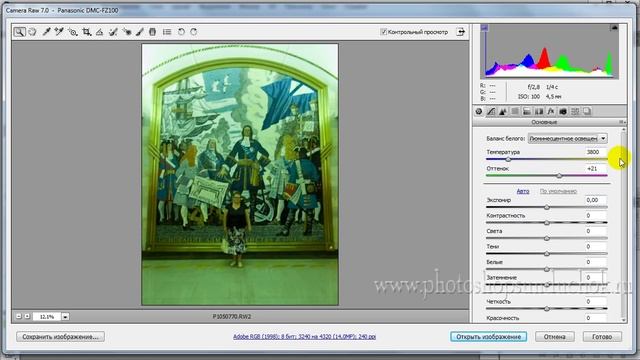Select the Hand tool
Image resolution: width=640 pixels, height=360 pixels.
[x=33, y=32]
